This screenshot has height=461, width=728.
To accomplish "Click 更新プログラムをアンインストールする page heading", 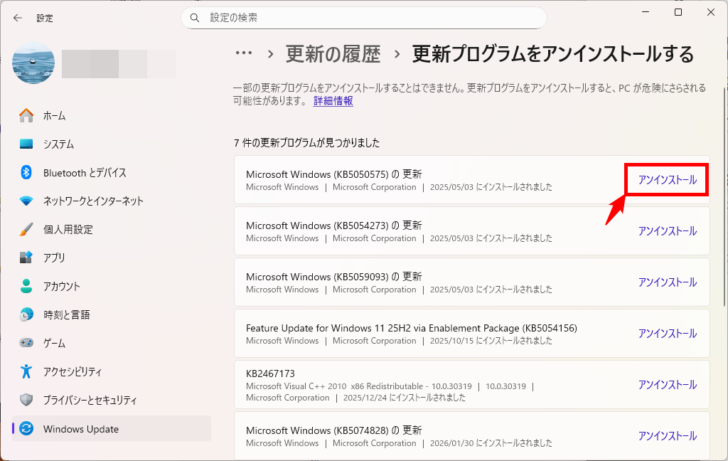I will coord(553,54).
